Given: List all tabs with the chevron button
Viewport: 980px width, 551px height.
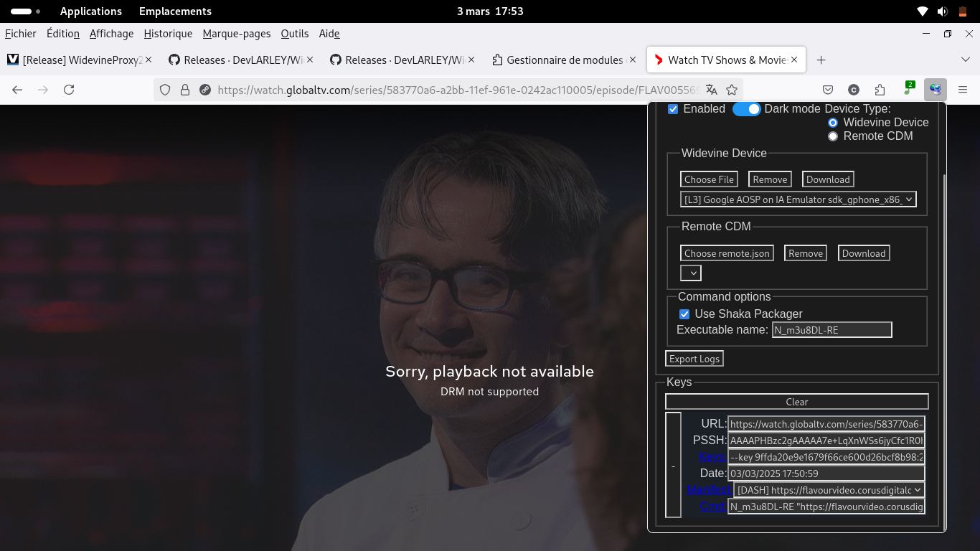Looking at the screenshot, I should [965, 60].
